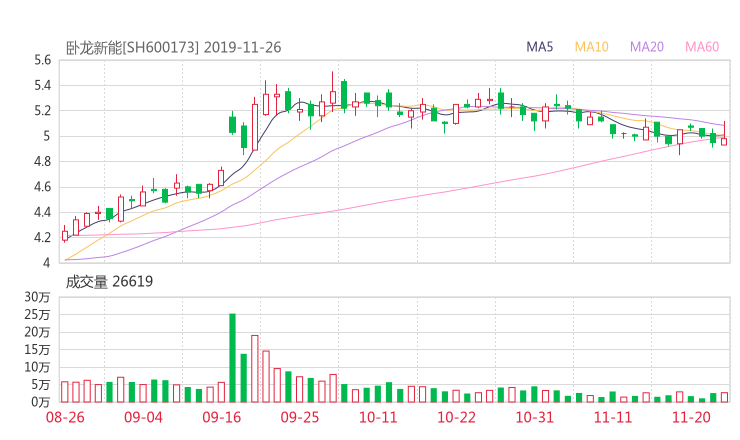Click the 5.2 price axis label
740x440 pixels.
point(42,111)
